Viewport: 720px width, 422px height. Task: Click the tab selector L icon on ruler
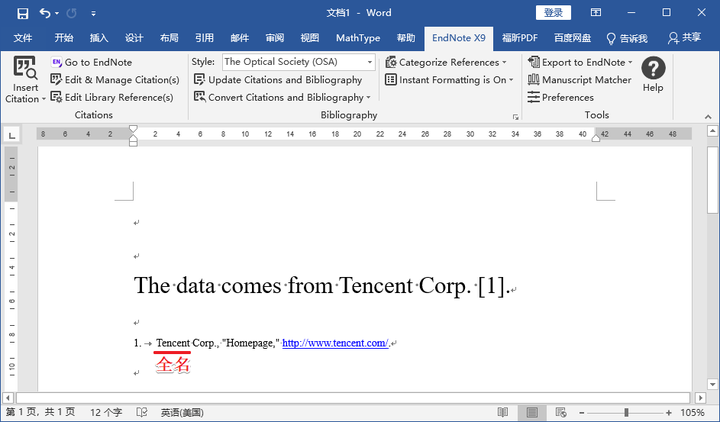11,135
